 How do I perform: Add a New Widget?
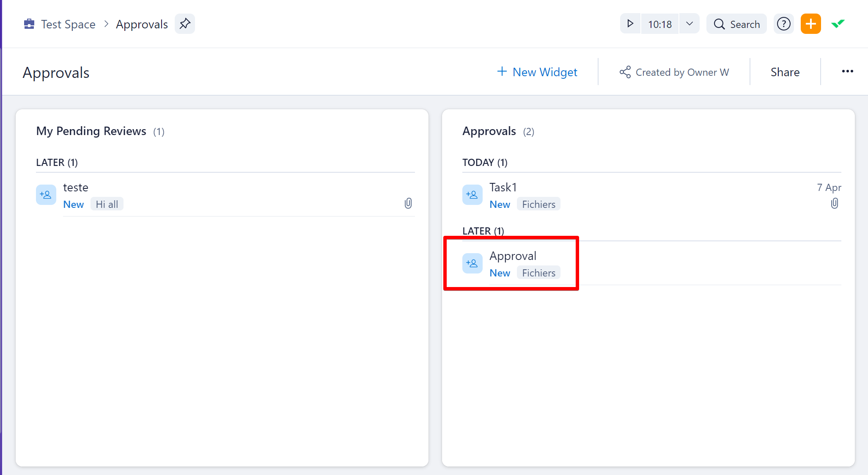537,72
